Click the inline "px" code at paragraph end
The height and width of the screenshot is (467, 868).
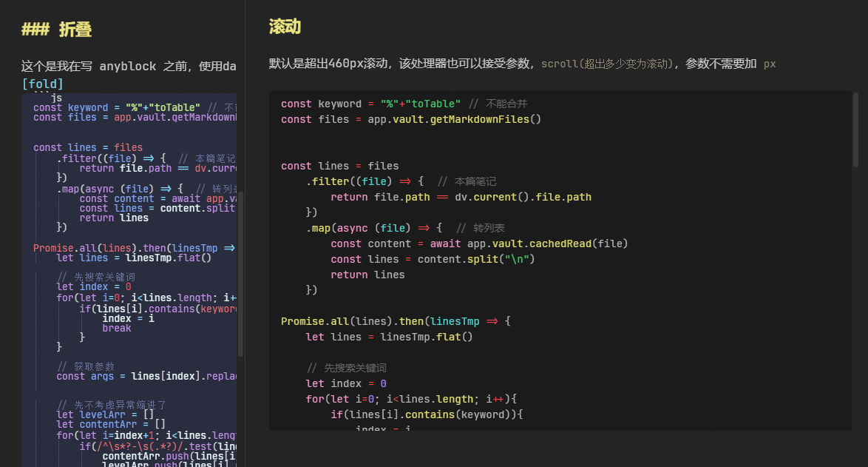click(x=770, y=64)
